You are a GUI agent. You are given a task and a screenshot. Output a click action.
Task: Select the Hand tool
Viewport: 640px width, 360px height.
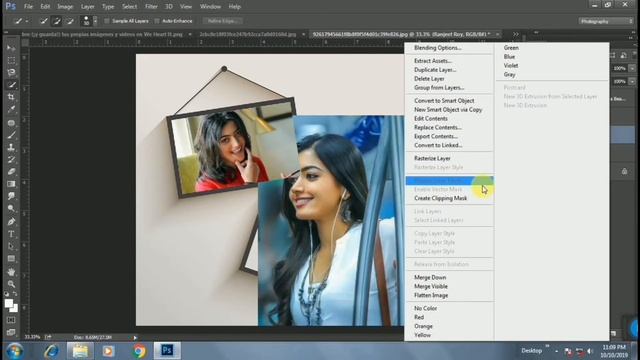[11, 272]
